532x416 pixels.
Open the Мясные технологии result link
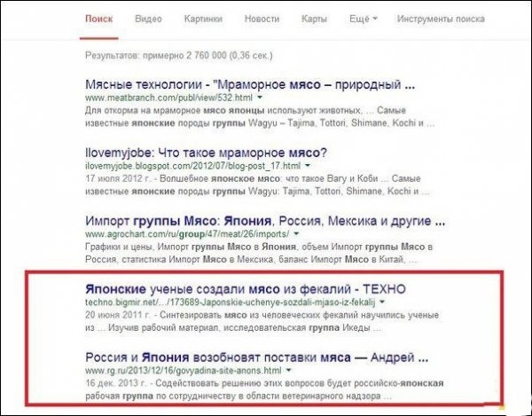point(250,84)
